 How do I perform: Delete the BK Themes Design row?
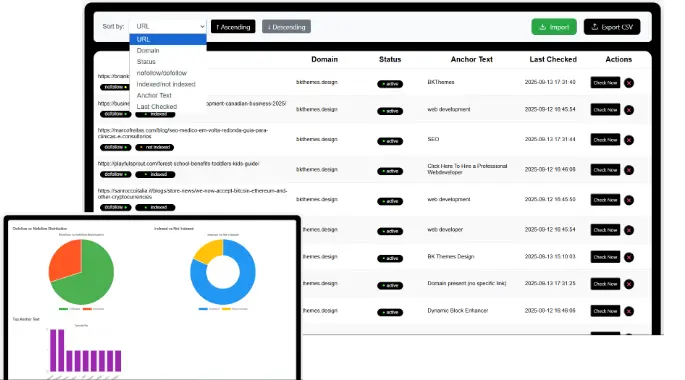(x=629, y=257)
